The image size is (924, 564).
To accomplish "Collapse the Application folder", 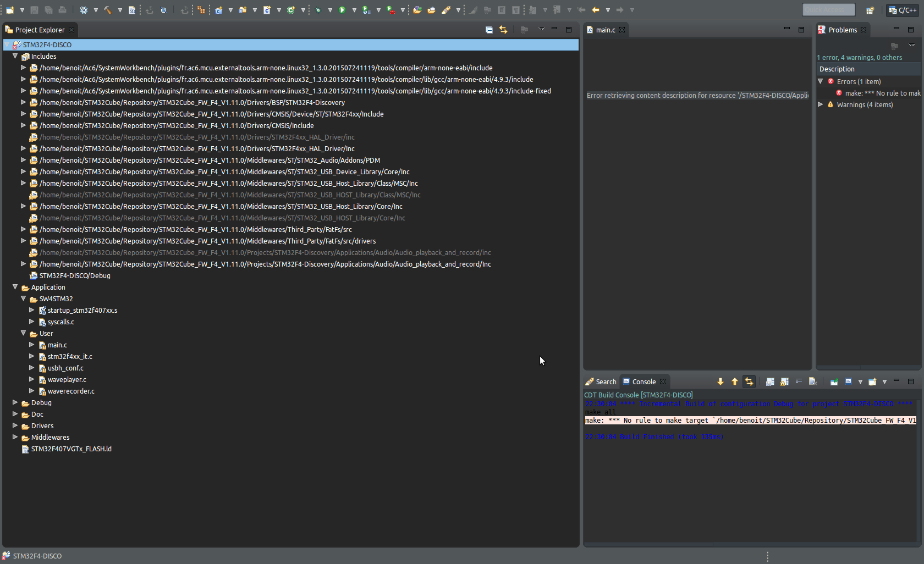I will (15, 287).
